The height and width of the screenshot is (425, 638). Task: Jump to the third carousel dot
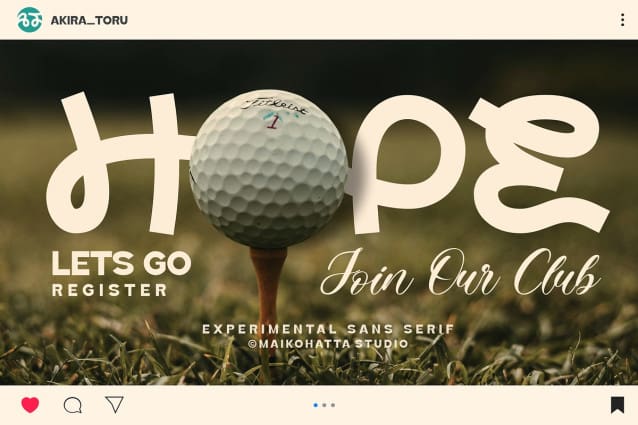pos(333,405)
